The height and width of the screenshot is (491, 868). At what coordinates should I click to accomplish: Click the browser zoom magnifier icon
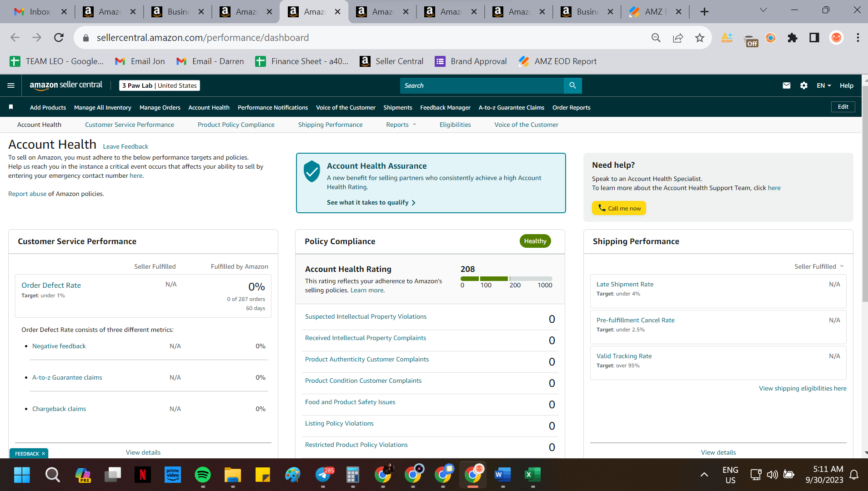coord(656,38)
